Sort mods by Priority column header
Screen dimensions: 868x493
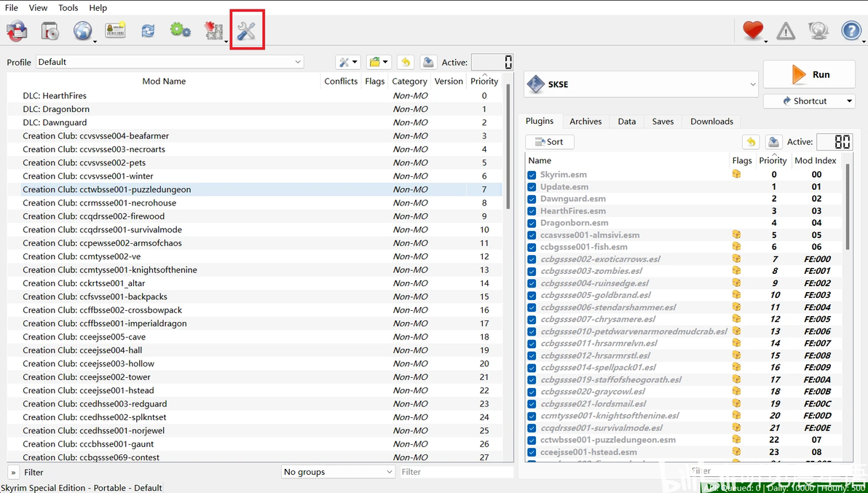point(484,81)
